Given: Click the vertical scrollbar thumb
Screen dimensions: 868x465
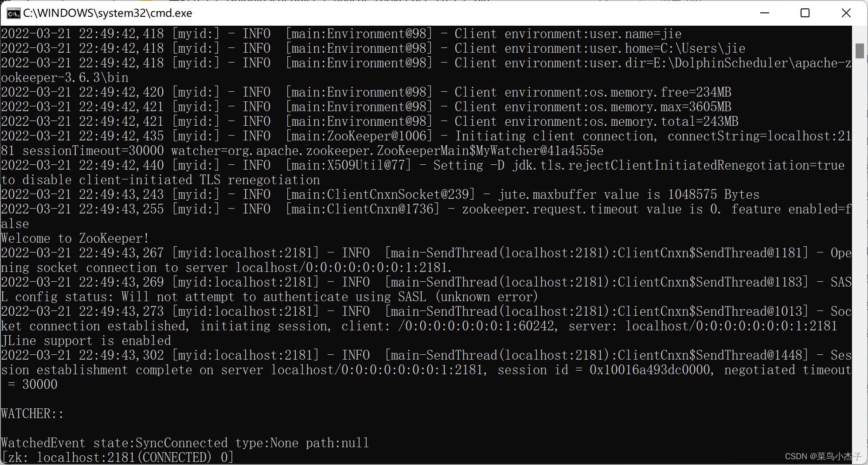Looking at the screenshot, I should pyautogui.click(x=860, y=51).
